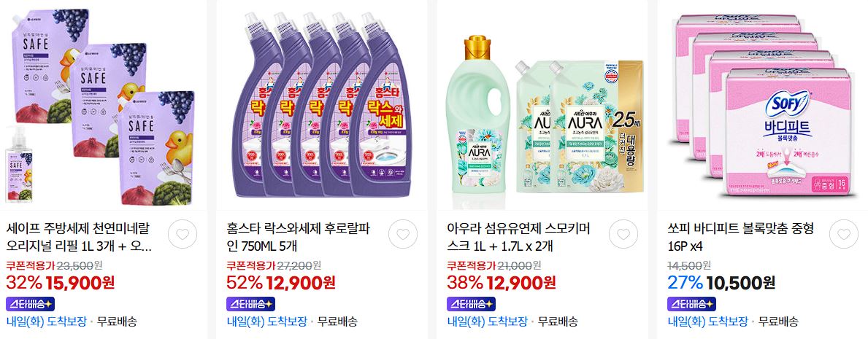Click heart icon for Sofy Bodyfit pads
The width and height of the screenshot is (868, 339).
coord(844,235)
